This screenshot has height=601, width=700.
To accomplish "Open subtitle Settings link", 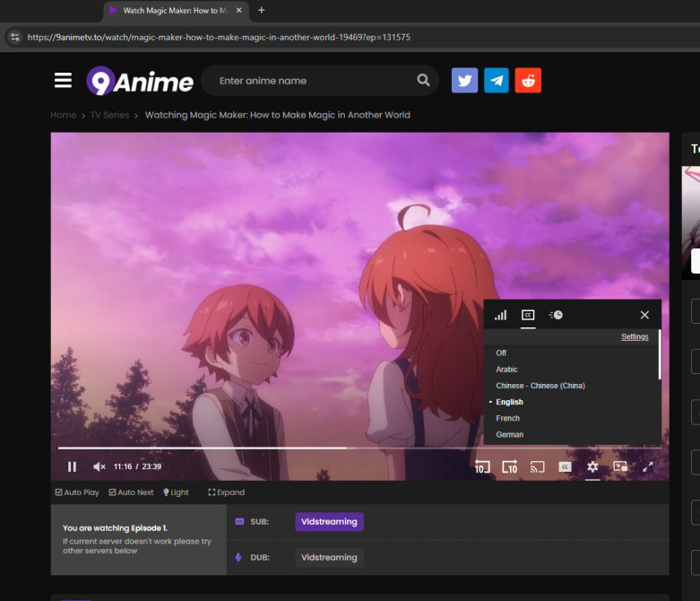I will point(635,337).
